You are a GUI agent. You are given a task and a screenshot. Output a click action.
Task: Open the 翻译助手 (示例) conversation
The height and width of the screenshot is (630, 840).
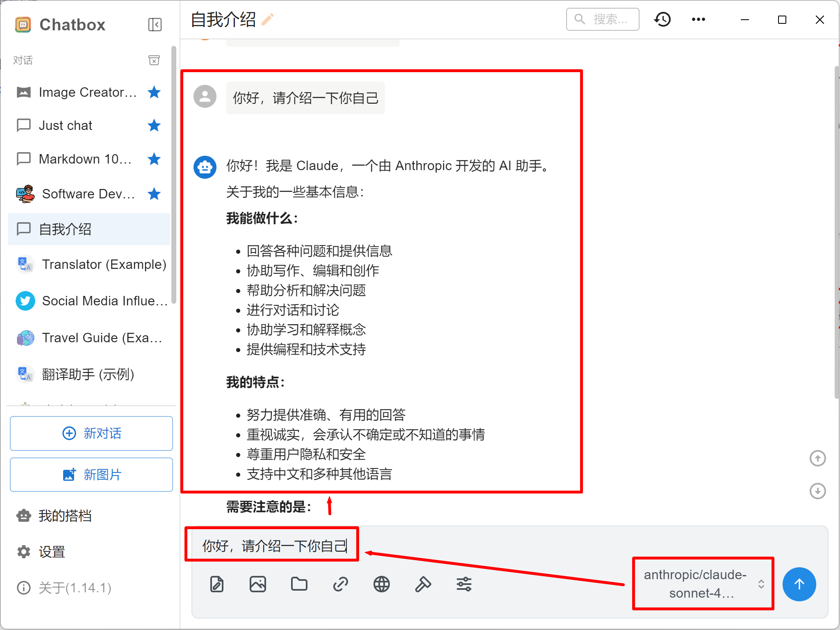point(89,374)
